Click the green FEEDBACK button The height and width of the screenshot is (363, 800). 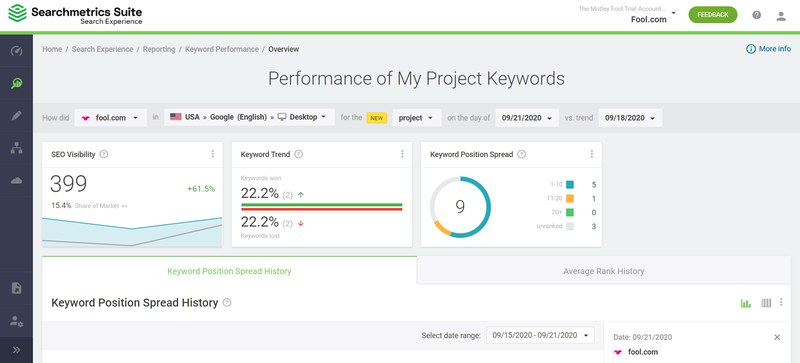click(713, 15)
